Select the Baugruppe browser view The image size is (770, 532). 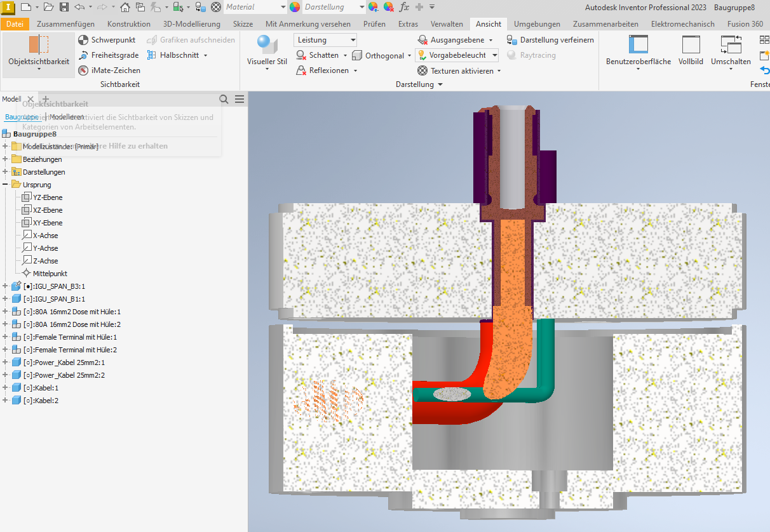point(22,117)
